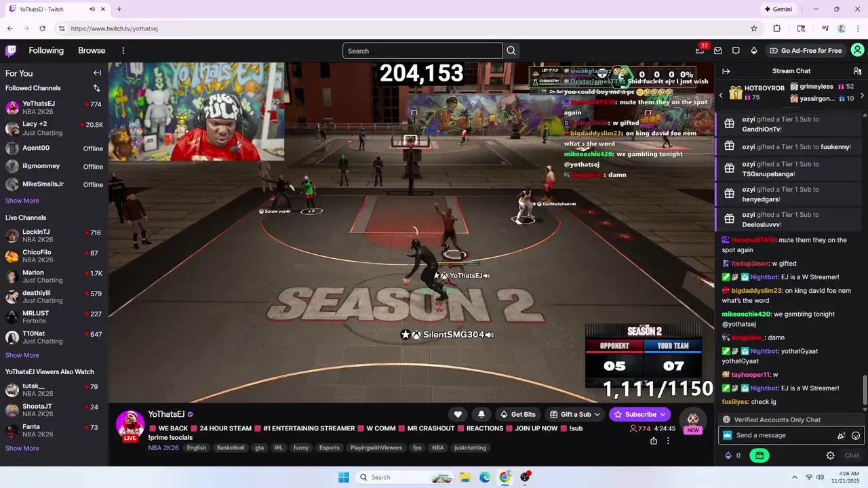Screen dimensions: 868x488
Task: Open the YoThatsEJ channel name link
Action: click(166, 414)
